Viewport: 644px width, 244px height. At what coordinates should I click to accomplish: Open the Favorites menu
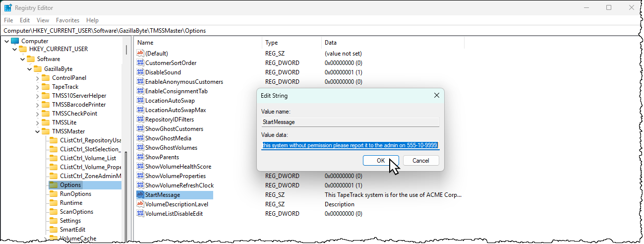[67, 20]
